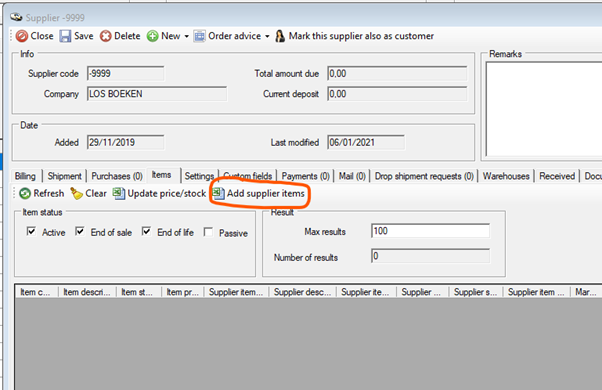Image resolution: width=602 pixels, height=390 pixels.
Task: Click the Item pr... column header
Action: coord(183,292)
